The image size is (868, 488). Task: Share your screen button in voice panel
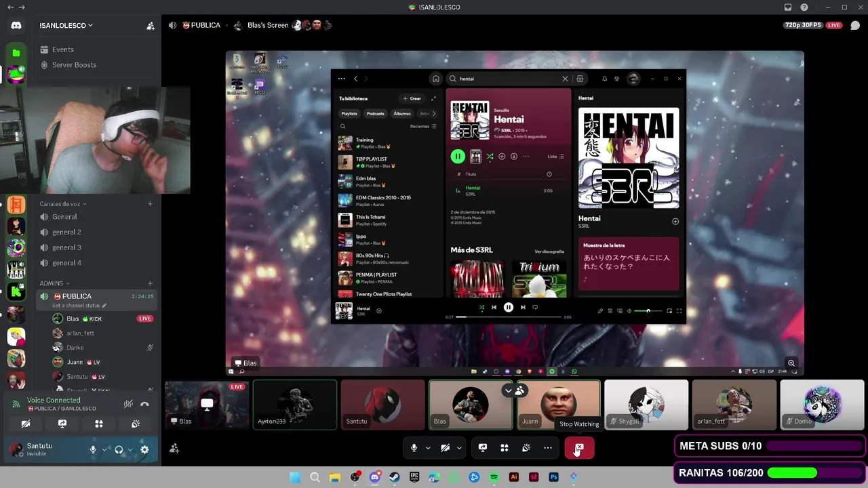(x=62, y=424)
